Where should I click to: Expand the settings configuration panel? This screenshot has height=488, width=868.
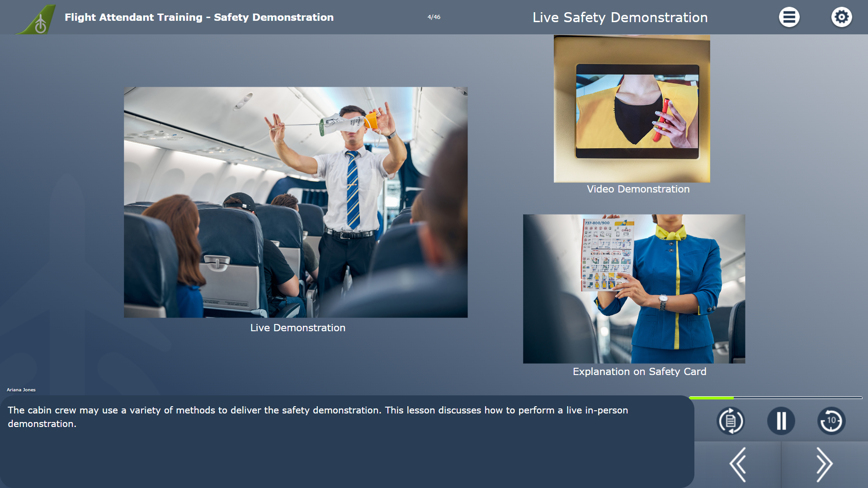[841, 17]
